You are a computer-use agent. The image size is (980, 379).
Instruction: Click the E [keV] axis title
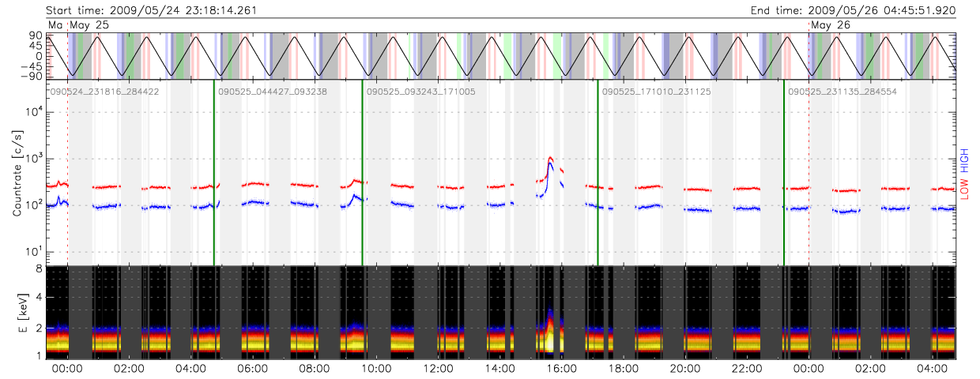pos(17,313)
